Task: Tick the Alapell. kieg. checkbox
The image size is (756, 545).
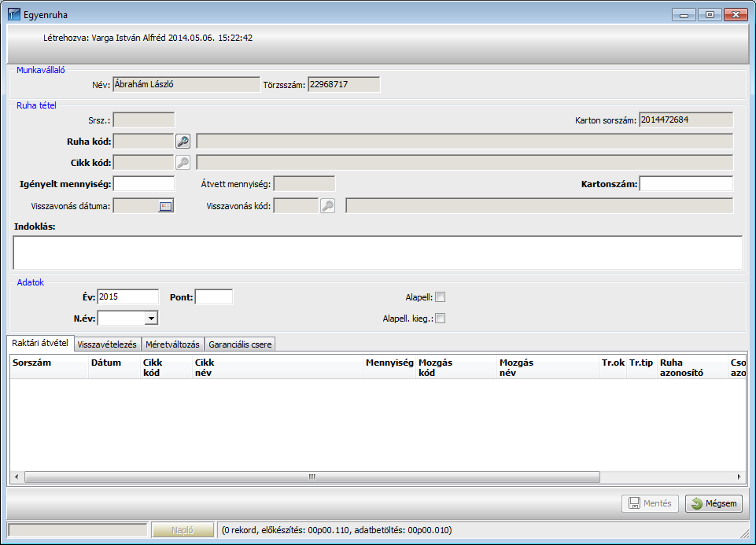Action: point(441,318)
